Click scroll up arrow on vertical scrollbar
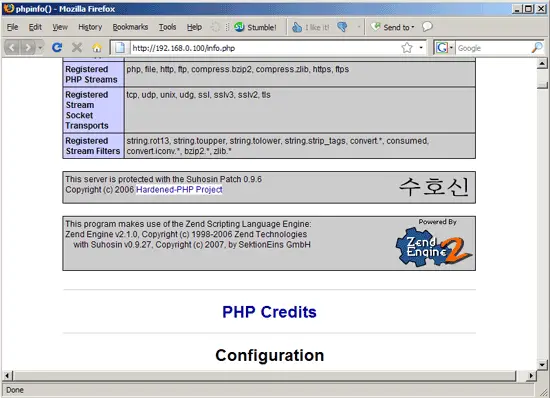This screenshot has height=398, width=550. pyautogui.click(x=542, y=63)
